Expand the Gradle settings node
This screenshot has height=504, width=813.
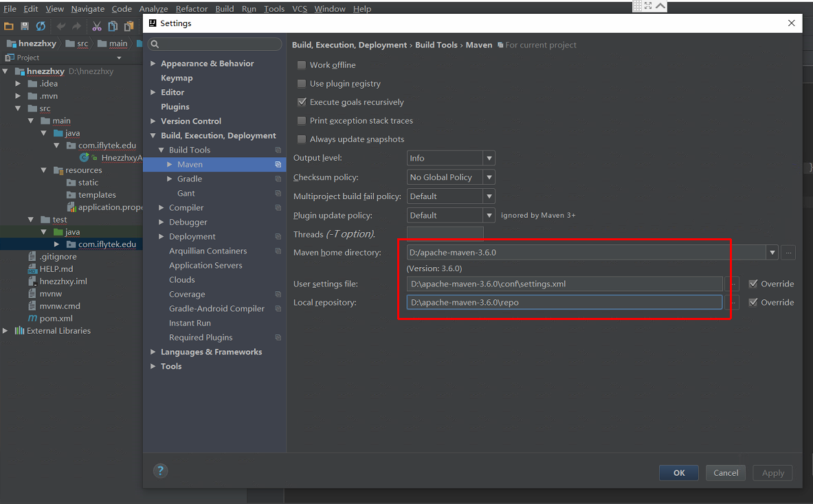point(170,179)
